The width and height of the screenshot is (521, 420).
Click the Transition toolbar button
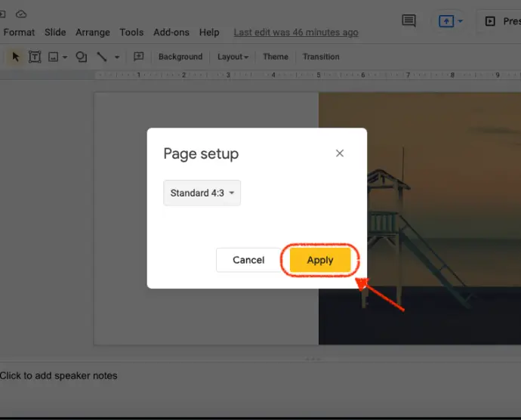(x=321, y=57)
